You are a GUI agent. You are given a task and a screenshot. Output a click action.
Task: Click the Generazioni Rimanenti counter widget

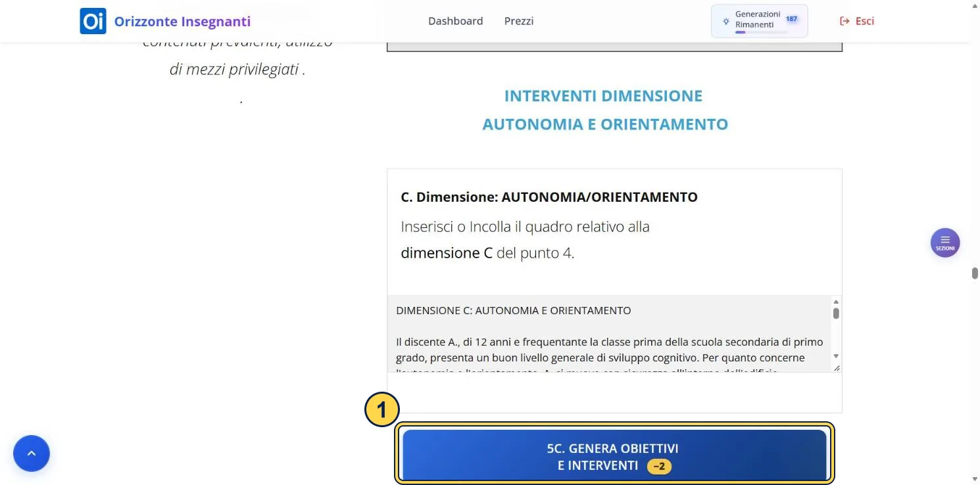[x=759, y=21]
